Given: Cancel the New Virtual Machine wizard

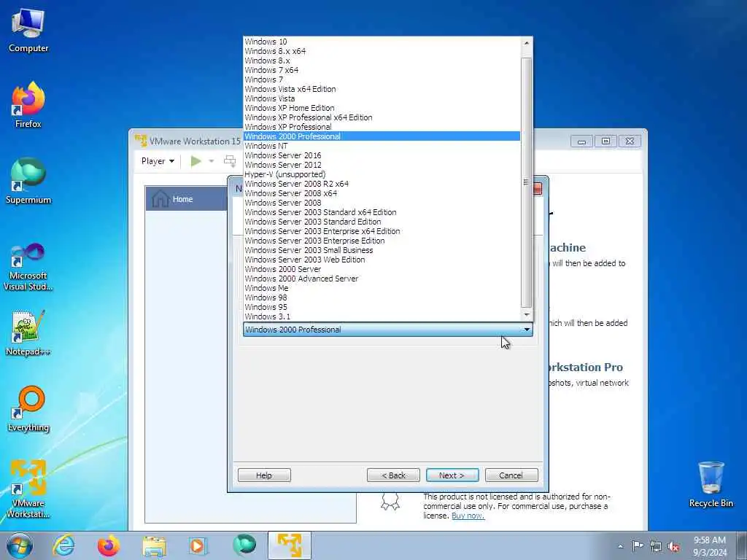Looking at the screenshot, I should click(511, 475).
